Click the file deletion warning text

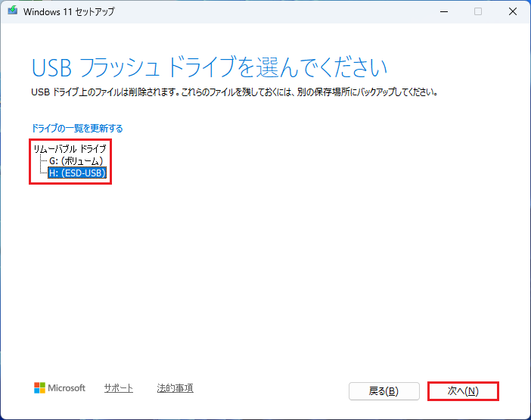click(234, 92)
